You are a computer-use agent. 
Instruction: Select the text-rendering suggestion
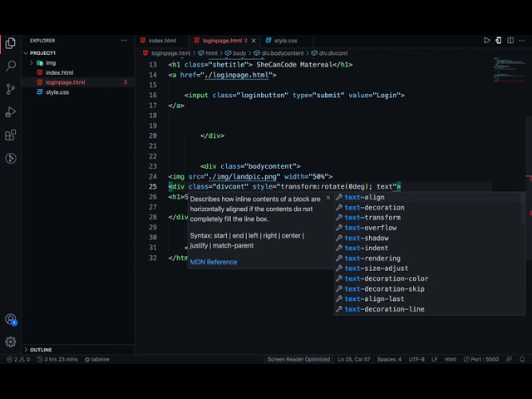point(429,259)
